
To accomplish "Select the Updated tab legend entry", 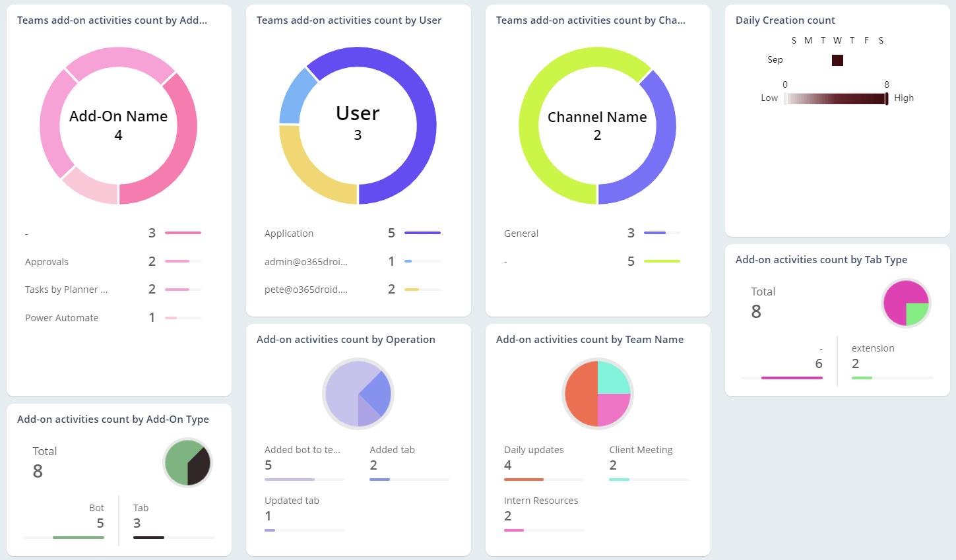I will click(x=292, y=500).
